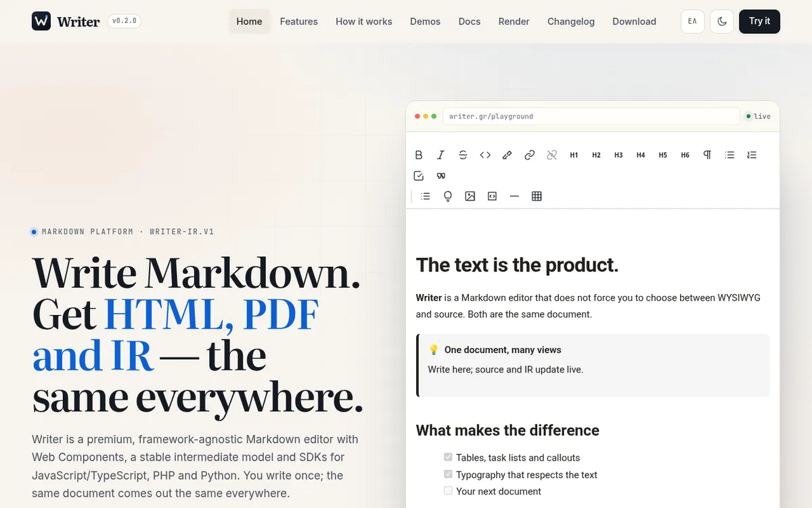This screenshot has height=508, width=812.
Task: Set heading level H2
Action: (x=596, y=155)
